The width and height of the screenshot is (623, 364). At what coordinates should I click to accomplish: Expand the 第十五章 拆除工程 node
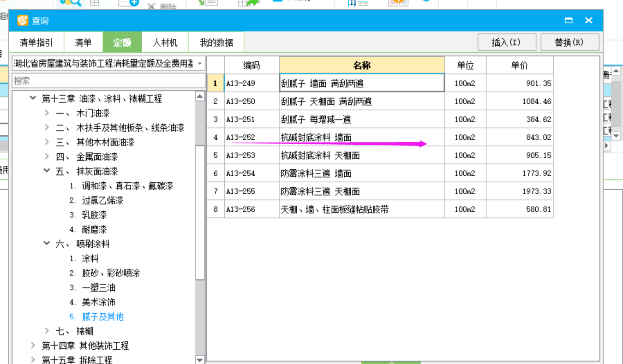point(33,360)
